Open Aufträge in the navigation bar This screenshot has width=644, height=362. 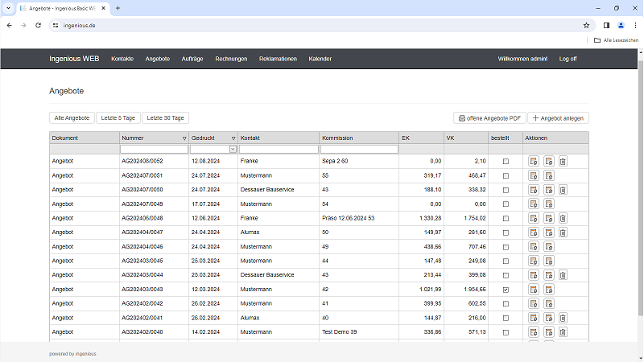click(192, 59)
